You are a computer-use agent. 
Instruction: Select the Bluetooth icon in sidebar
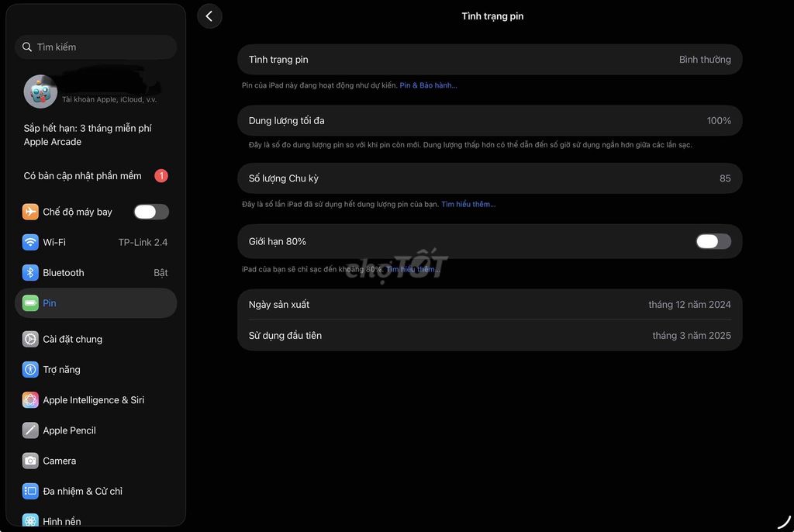coord(30,273)
